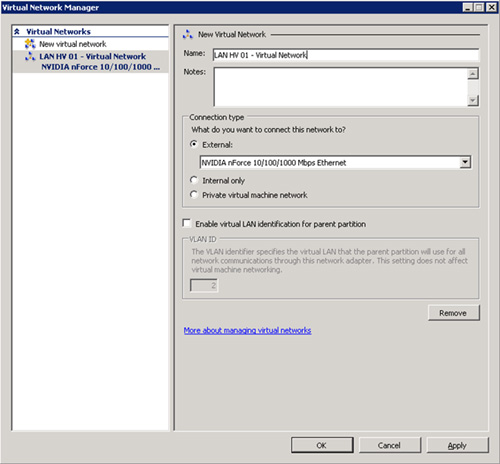Enable virtual LAN identification checkbox

187,223
